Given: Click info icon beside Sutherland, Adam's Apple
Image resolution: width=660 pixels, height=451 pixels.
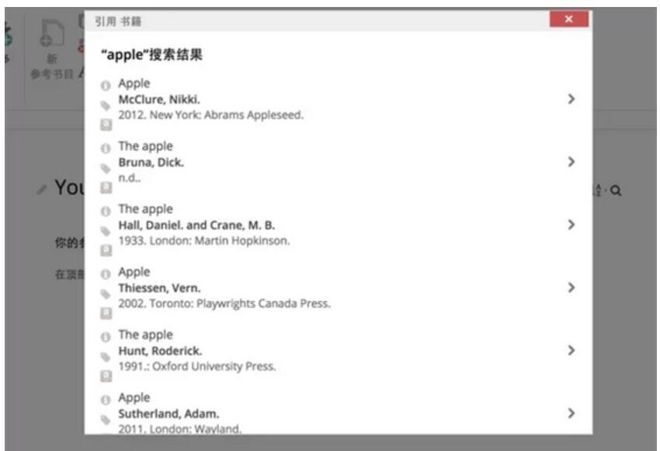Looking at the screenshot, I should click(106, 400).
